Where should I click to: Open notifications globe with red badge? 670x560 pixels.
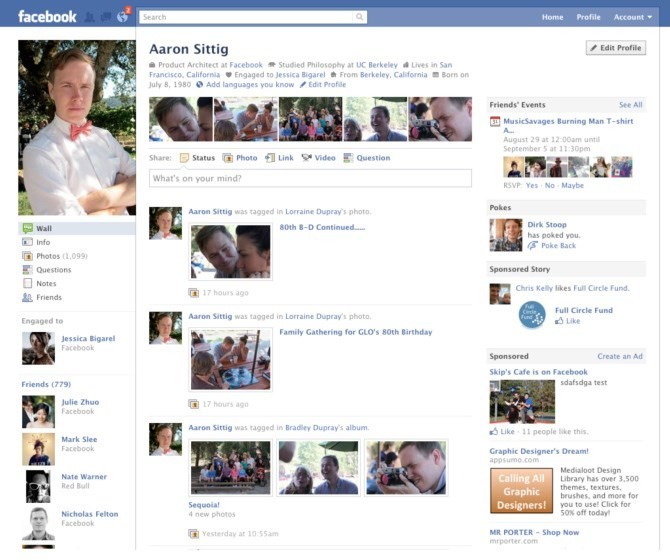[121, 17]
